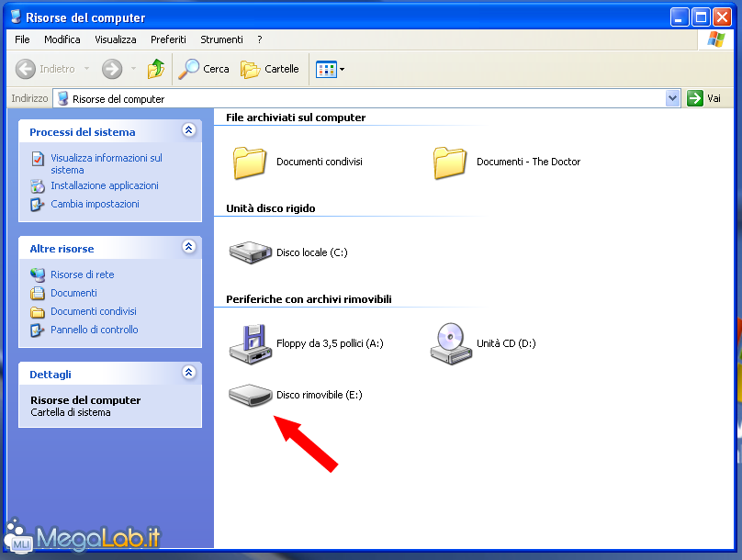The image size is (742, 560).
Task: Open Documenti condivisi sidebar link
Action: pyautogui.click(x=94, y=312)
